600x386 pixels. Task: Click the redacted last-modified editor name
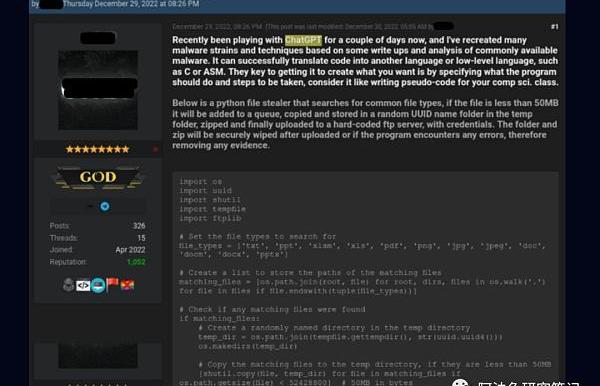coord(444,26)
